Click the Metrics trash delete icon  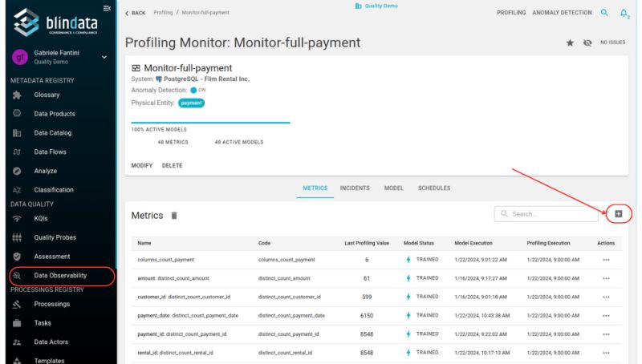coord(174,216)
